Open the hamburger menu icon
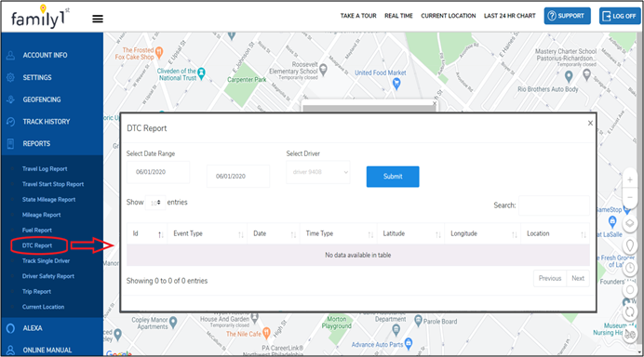The height and width of the screenshot is (357, 644). (x=98, y=19)
